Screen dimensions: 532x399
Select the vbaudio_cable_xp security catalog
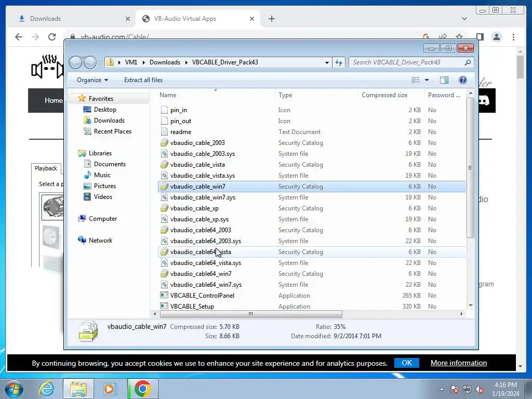point(312,208)
